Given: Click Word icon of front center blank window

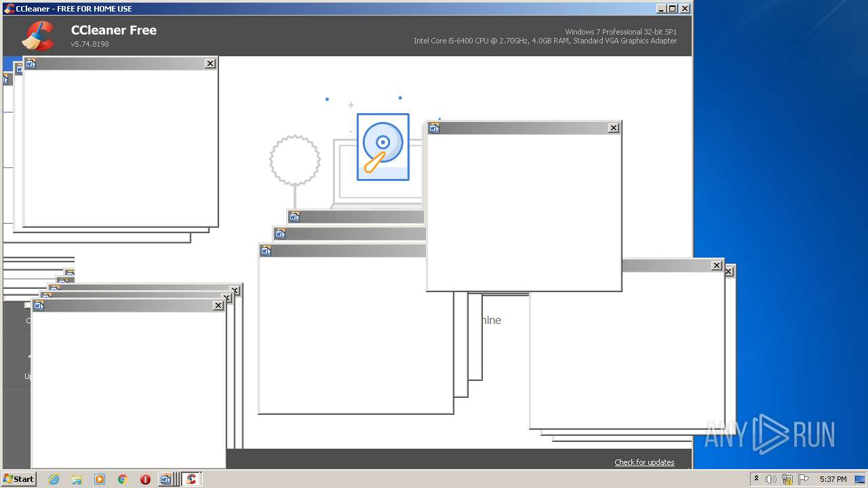Looking at the screenshot, I should coord(266,251).
